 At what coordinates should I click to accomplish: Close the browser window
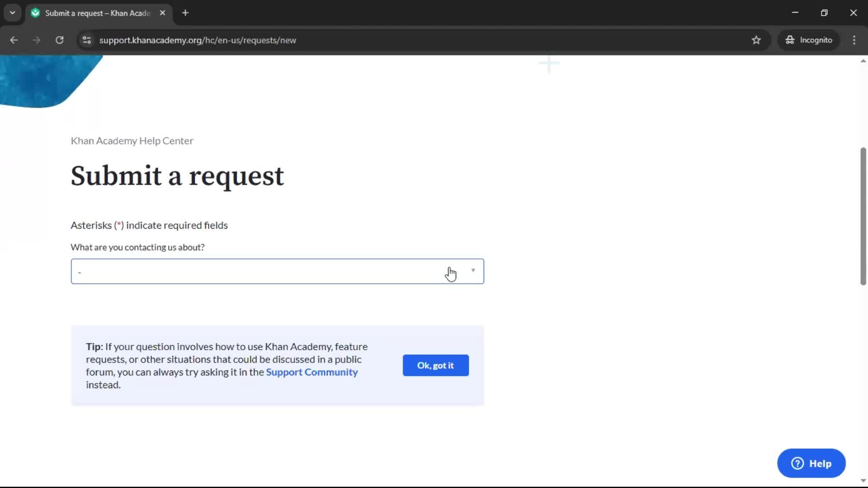(x=853, y=13)
